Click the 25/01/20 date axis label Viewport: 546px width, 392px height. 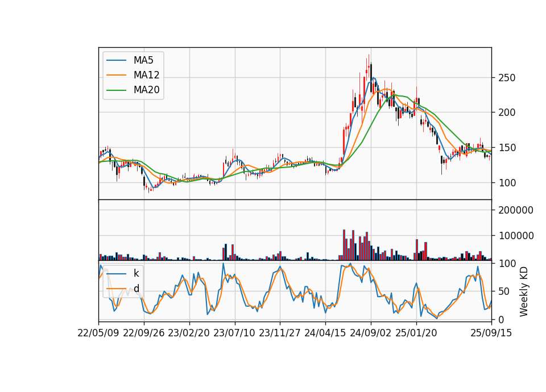pos(416,333)
